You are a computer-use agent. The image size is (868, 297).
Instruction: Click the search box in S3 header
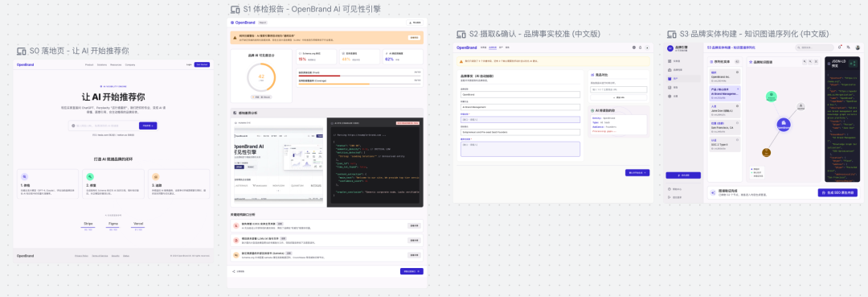pyautogui.click(x=814, y=48)
